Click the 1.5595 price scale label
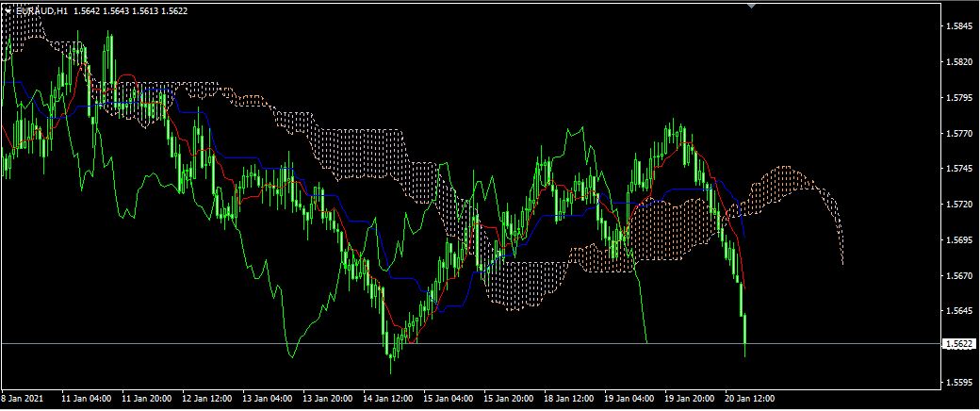This screenshot has height=411, width=980. coord(957,383)
